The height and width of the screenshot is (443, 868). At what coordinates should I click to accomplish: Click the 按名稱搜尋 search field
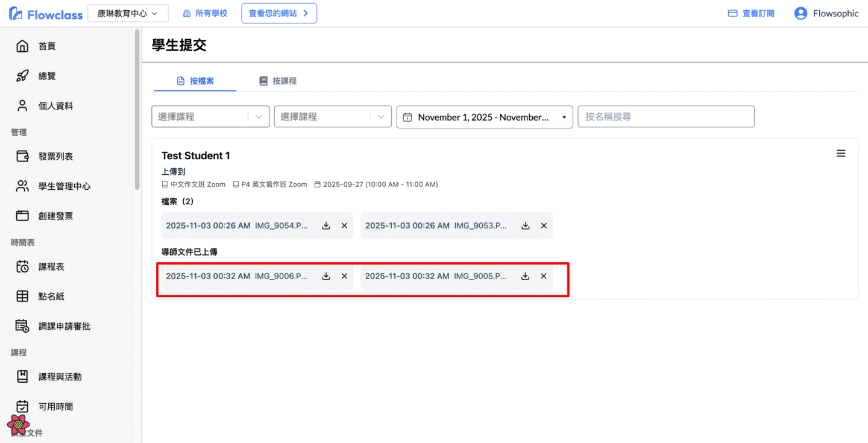[x=665, y=117]
